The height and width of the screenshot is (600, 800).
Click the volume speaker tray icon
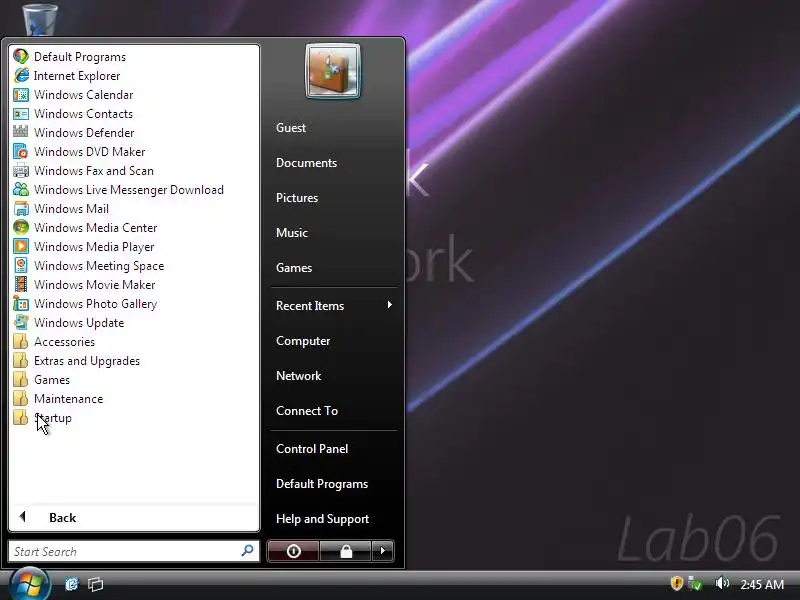[721, 583]
